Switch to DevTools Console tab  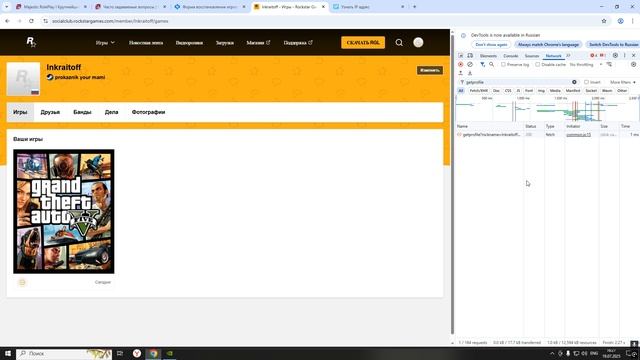[511, 56]
